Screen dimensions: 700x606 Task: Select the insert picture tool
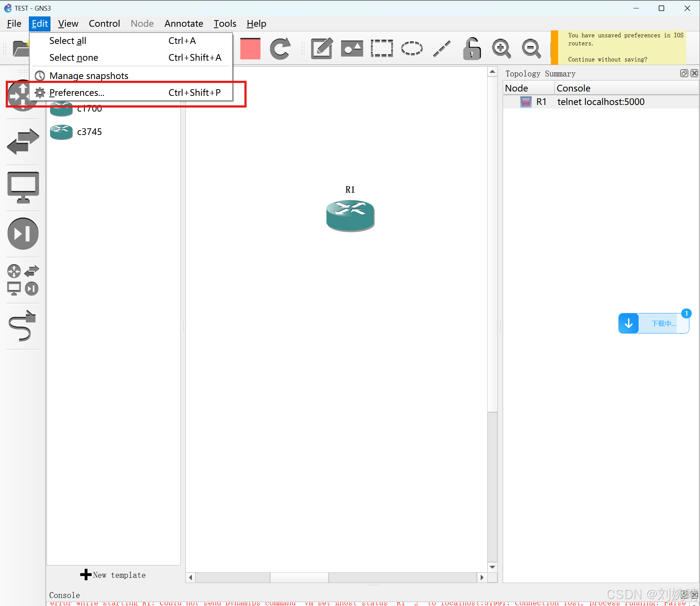point(352,48)
